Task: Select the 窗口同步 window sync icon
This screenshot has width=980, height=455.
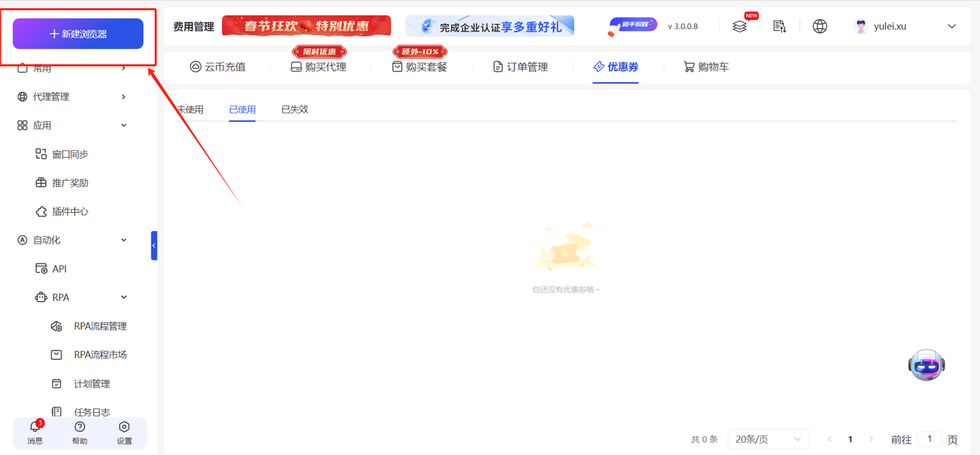Action: click(41, 153)
